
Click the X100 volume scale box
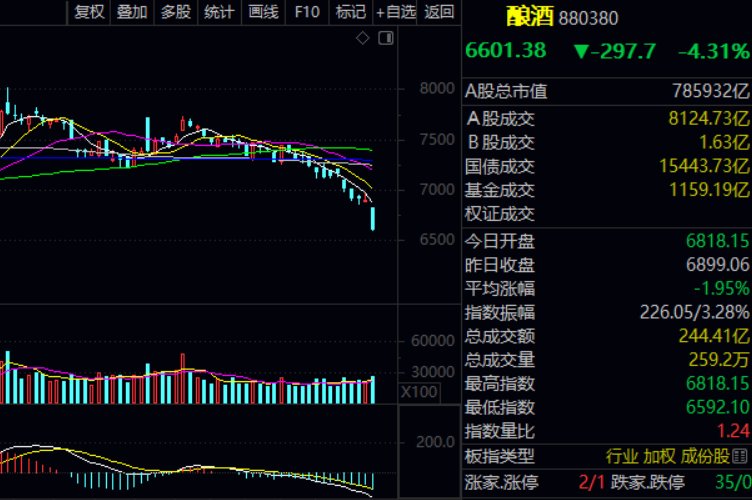pyautogui.click(x=418, y=392)
